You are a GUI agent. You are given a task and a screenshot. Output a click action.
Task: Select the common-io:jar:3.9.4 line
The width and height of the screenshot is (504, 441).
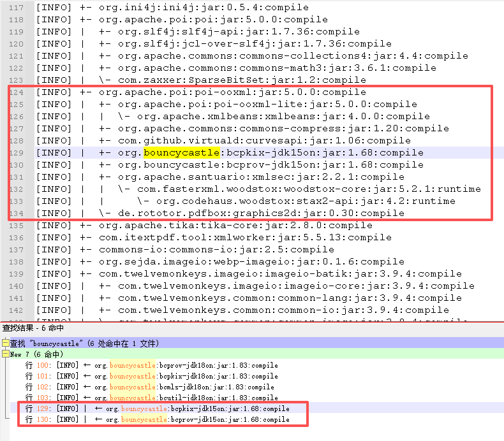pos(242,310)
